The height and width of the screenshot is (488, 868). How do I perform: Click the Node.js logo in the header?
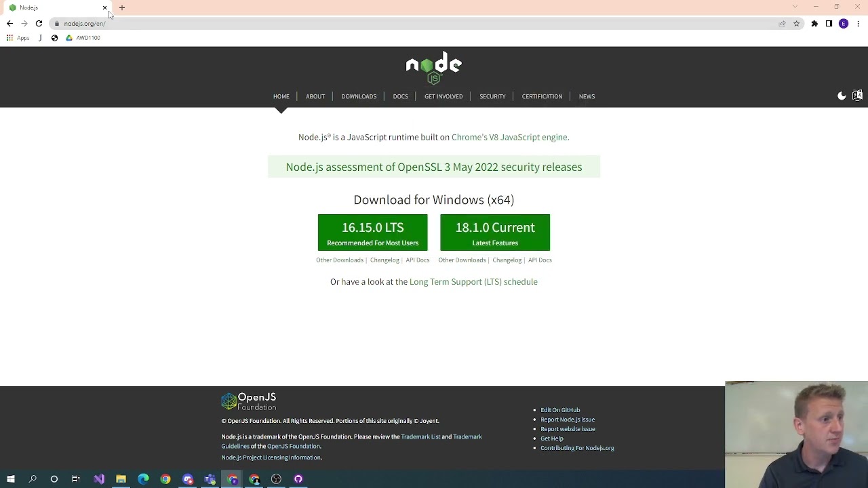434,68
